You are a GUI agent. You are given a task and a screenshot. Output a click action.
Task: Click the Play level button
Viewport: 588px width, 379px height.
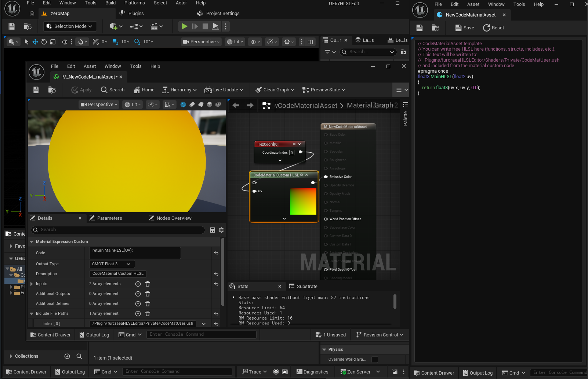click(x=184, y=26)
